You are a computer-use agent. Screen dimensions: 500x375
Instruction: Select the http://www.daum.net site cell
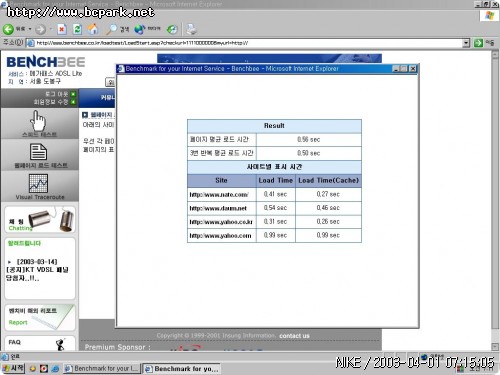coord(222,208)
